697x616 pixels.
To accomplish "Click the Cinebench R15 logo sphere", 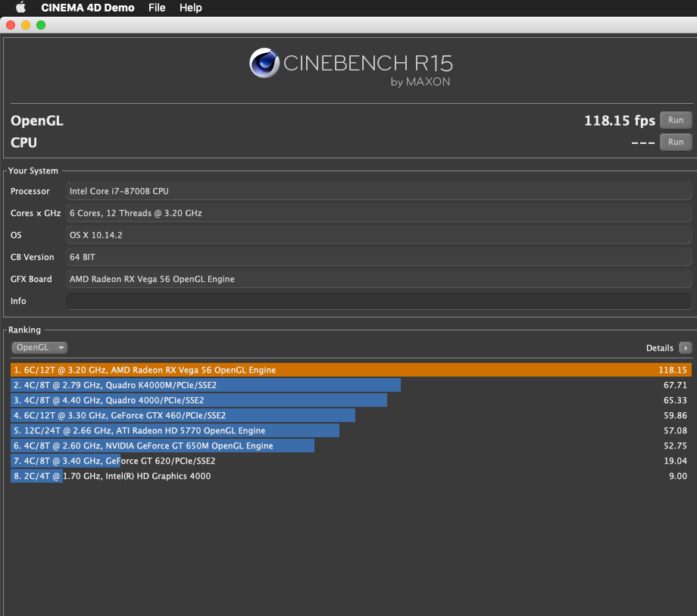I will [x=264, y=63].
